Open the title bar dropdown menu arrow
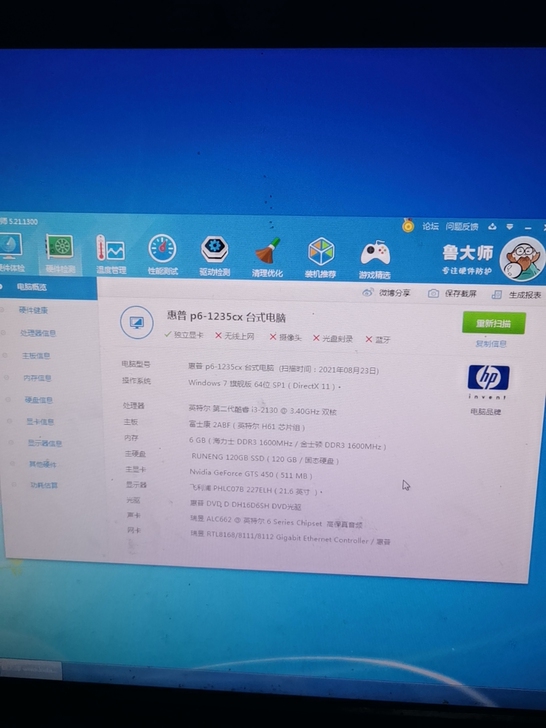 click(510, 227)
